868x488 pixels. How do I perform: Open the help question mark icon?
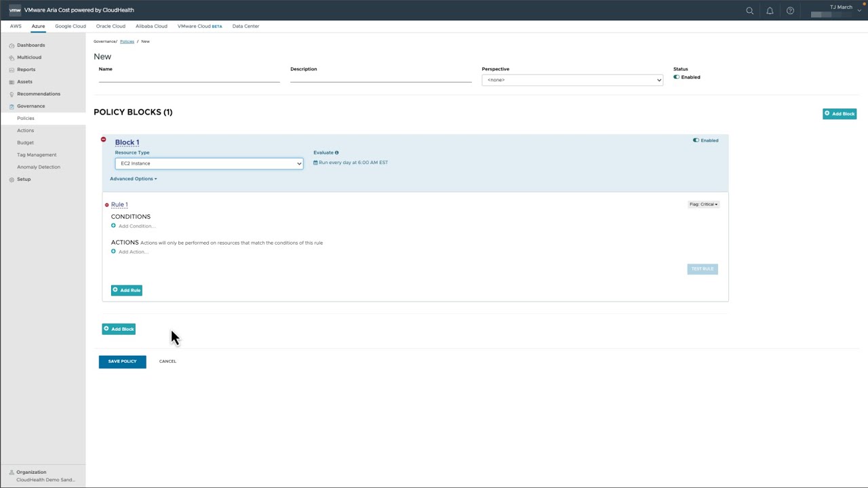(x=790, y=11)
